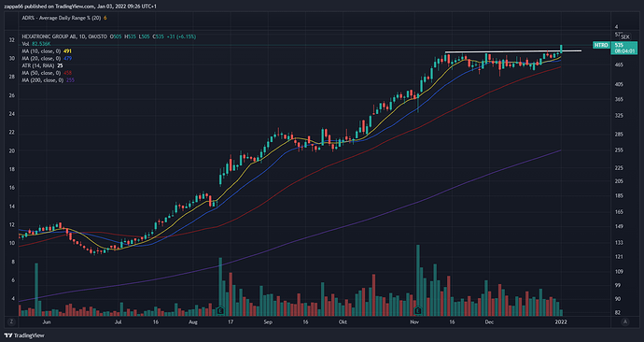Image resolution: width=644 pixels, height=342 pixels.
Task: Select the MA (200, close, 0) indicator
Action: pyautogui.click(x=48, y=80)
